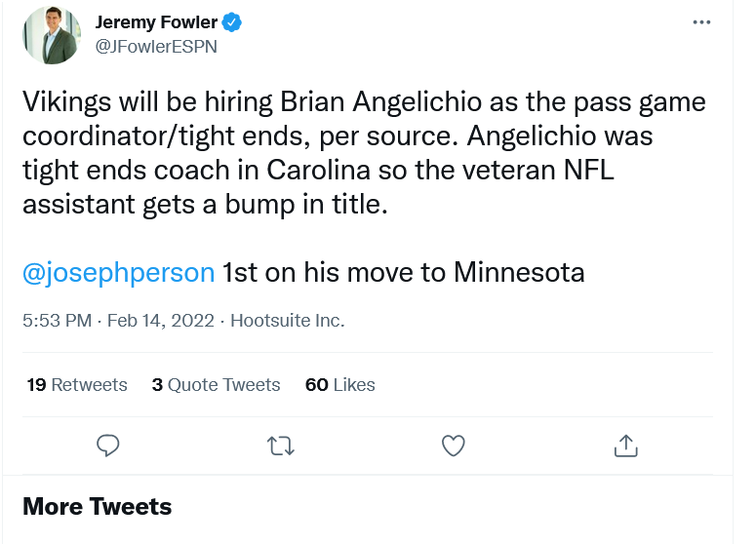Viewport: 756px width, 544px height.
Task: Open the more options ellipsis menu
Action: click(701, 22)
